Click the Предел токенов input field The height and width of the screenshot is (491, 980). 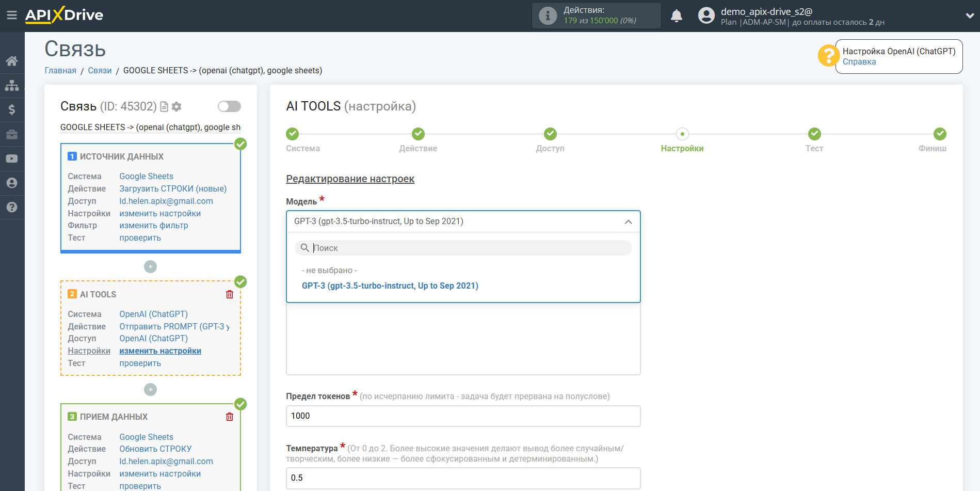coord(463,416)
